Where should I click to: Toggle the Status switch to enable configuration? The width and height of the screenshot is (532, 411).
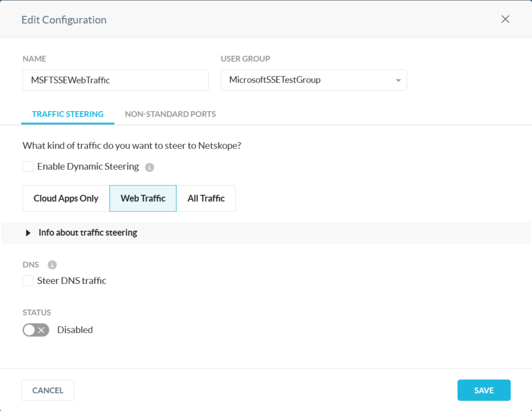coord(35,330)
